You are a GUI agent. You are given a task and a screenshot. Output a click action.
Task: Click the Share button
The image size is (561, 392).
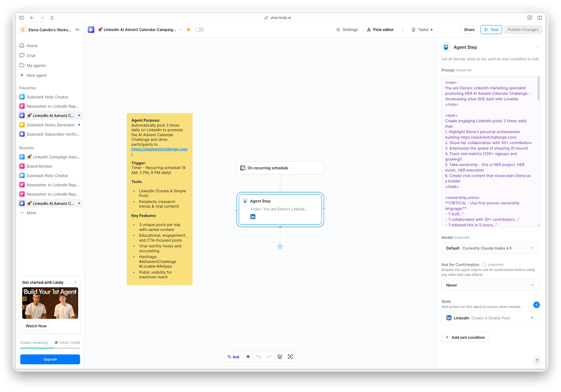(x=469, y=30)
